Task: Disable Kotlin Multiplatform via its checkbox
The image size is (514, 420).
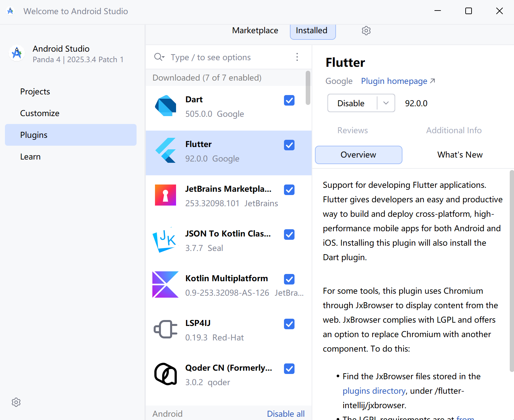Action: click(289, 279)
